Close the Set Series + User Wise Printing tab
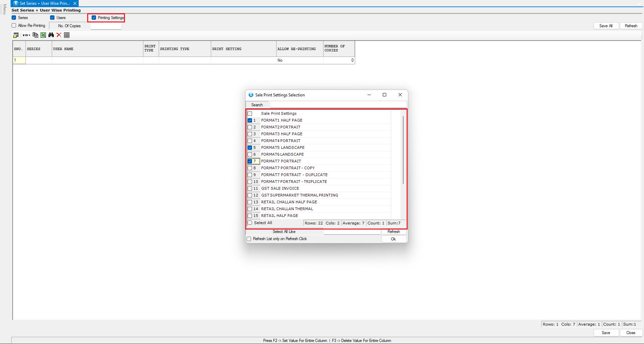Image resolution: width=644 pixels, height=344 pixels. click(x=75, y=3)
